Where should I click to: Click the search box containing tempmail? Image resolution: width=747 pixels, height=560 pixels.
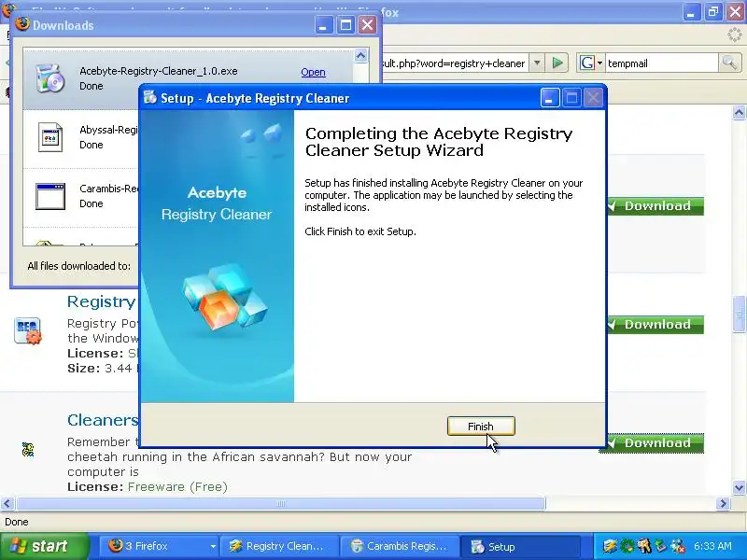tap(661, 63)
